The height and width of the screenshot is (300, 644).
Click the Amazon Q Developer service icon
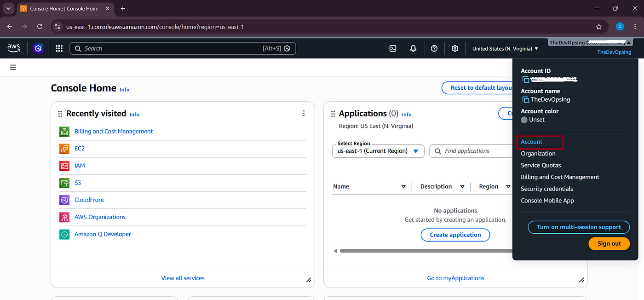pyautogui.click(x=64, y=234)
